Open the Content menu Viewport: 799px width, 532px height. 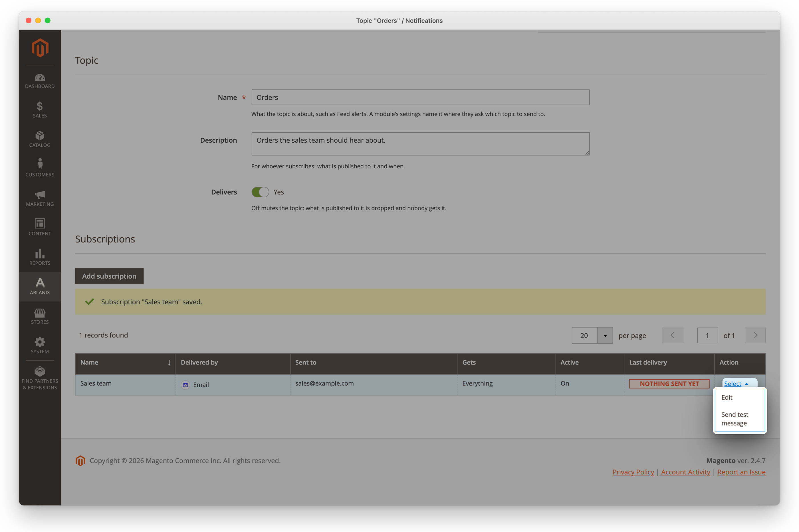40,228
